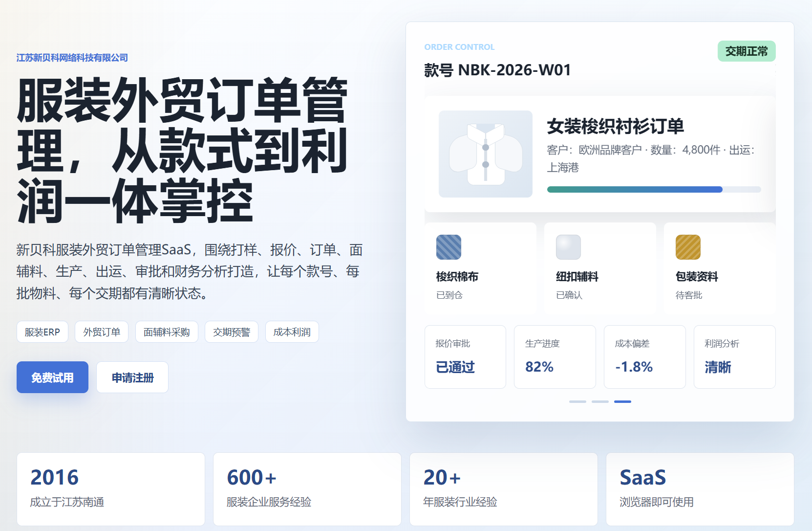Image resolution: width=812 pixels, height=531 pixels.
Task: Click the 申请注册 button
Action: pyautogui.click(x=132, y=377)
